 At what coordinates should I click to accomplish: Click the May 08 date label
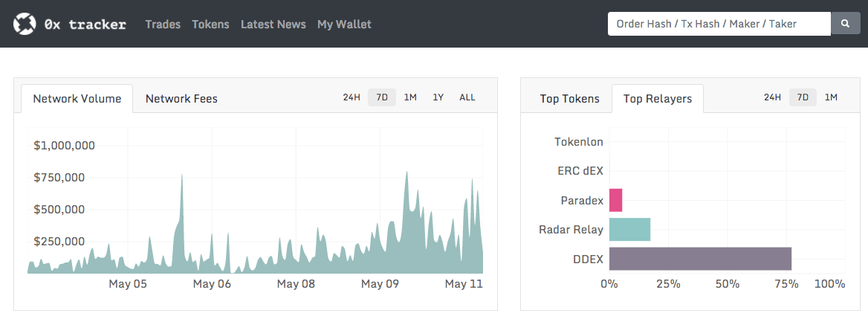[x=297, y=284]
